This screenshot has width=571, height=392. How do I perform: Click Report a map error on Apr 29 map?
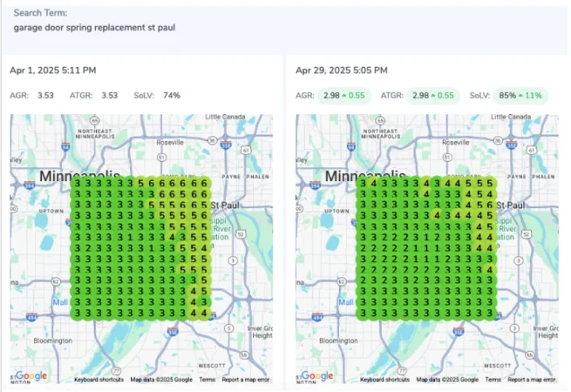click(x=532, y=379)
